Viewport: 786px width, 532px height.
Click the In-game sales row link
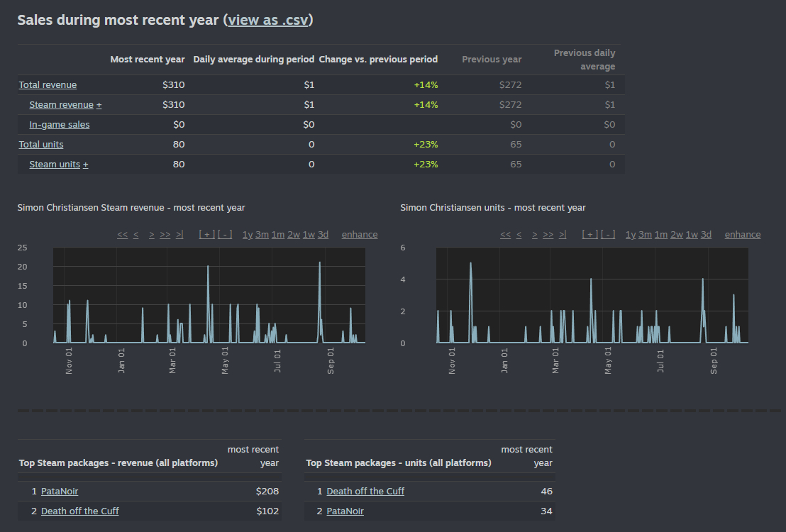[60, 125]
